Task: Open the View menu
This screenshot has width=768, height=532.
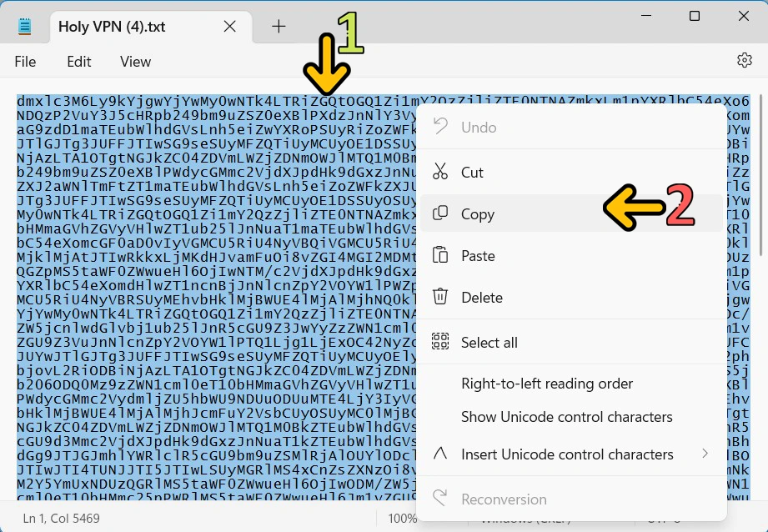Action: click(x=134, y=61)
